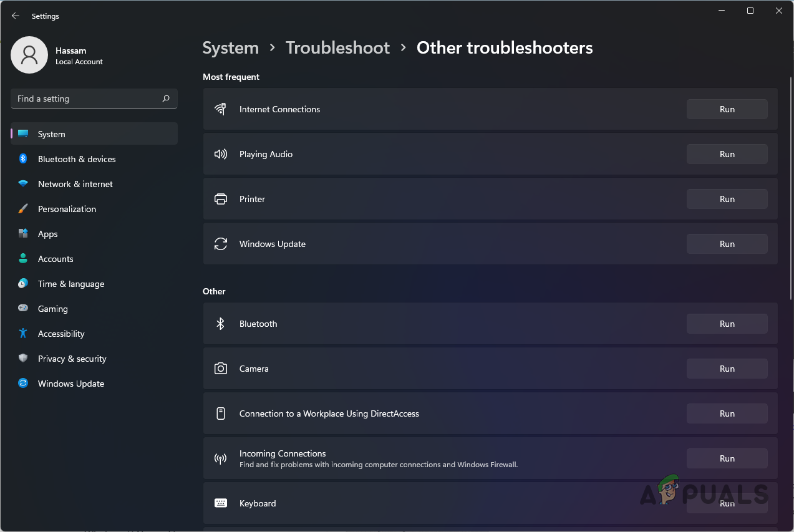
Task: Run the Playing Audio troubleshooter
Action: point(727,154)
